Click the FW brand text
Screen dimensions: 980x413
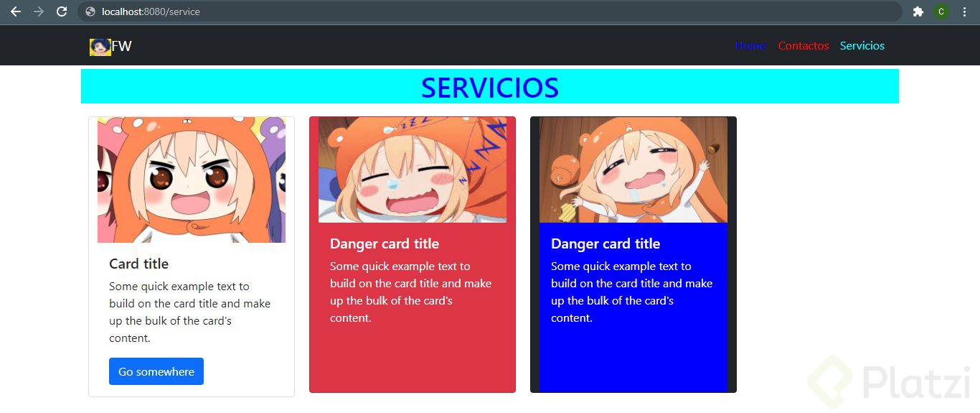click(122, 46)
